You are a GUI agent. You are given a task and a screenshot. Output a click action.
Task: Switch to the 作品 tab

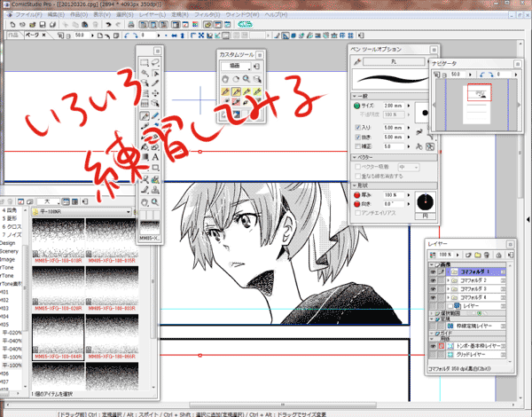(13, 35)
